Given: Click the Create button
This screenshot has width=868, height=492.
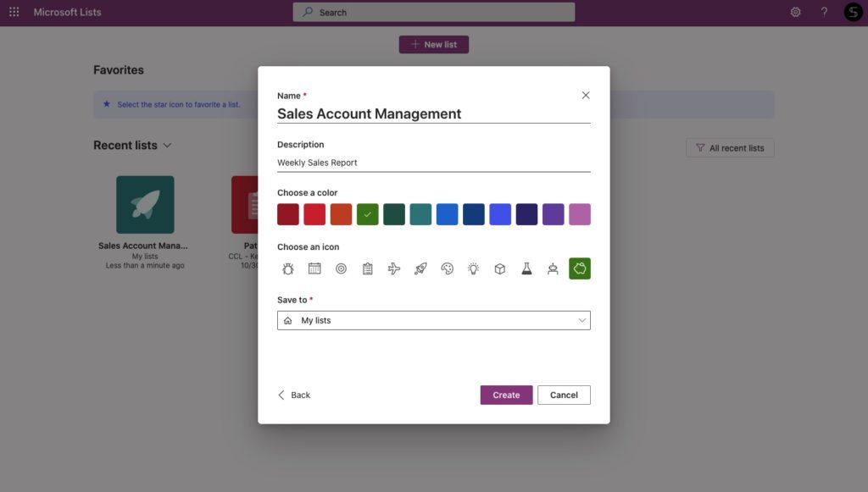Looking at the screenshot, I should [507, 395].
